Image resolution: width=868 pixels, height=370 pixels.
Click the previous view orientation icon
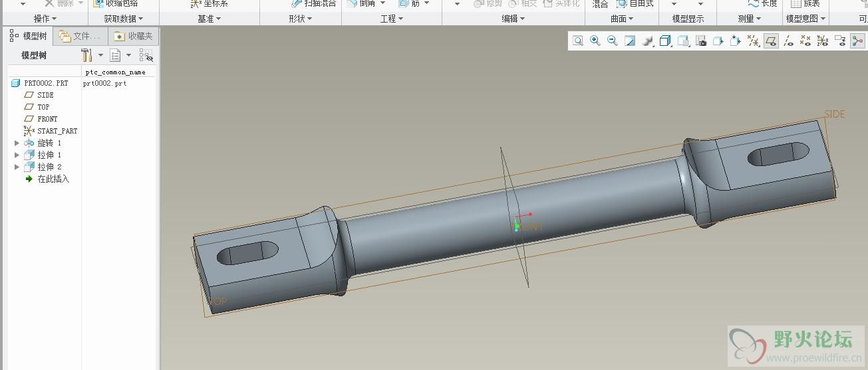pyautogui.click(x=718, y=41)
